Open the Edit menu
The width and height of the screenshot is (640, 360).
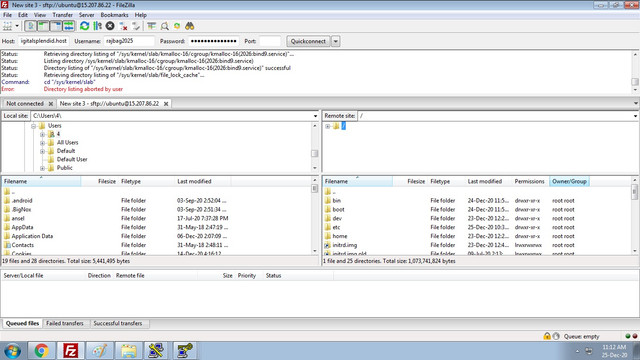pos(23,15)
